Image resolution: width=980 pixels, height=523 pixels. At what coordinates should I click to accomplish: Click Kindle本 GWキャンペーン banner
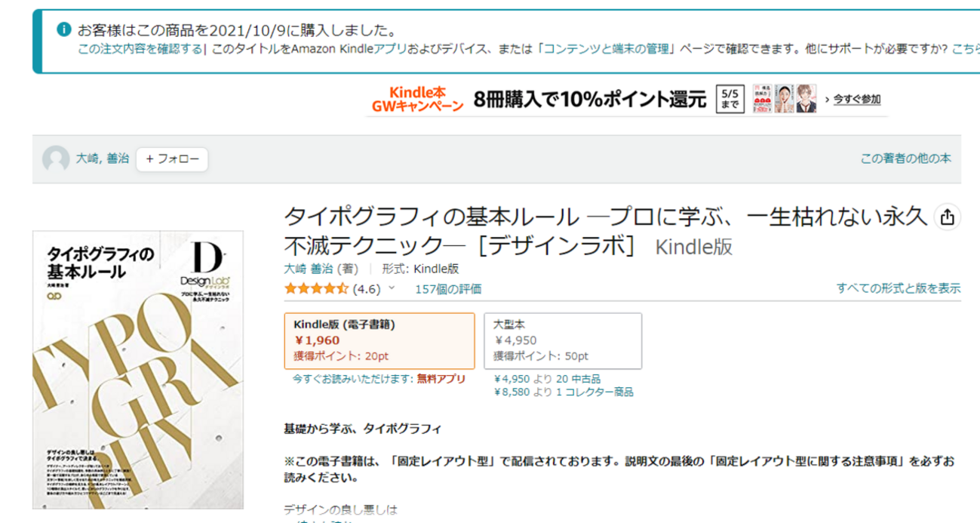click(416, 99)
